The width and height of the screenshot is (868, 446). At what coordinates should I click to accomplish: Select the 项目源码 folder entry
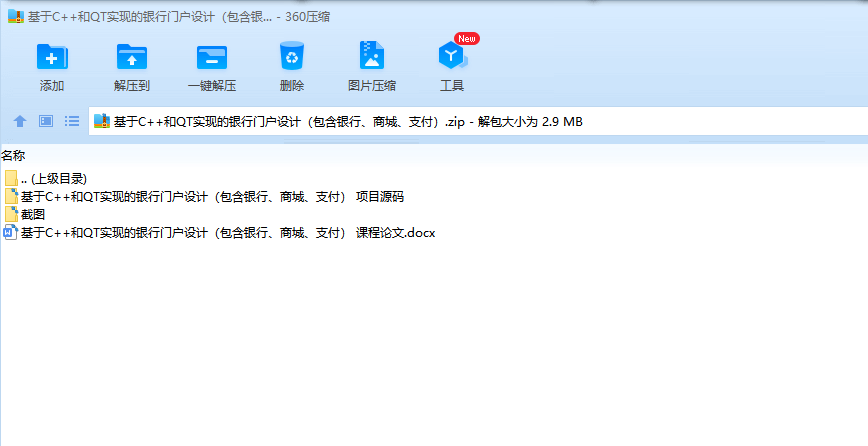204,196
